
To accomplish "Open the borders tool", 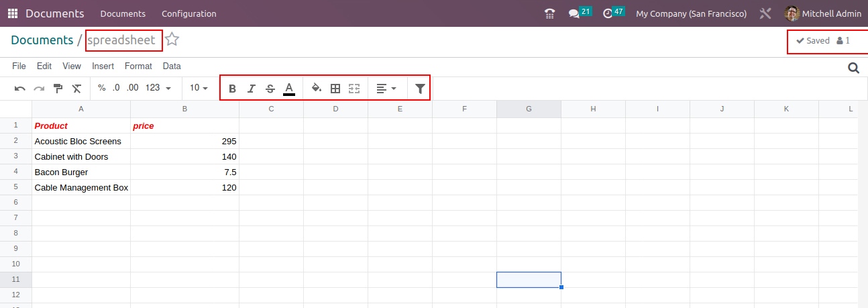I will coord(335,88).
